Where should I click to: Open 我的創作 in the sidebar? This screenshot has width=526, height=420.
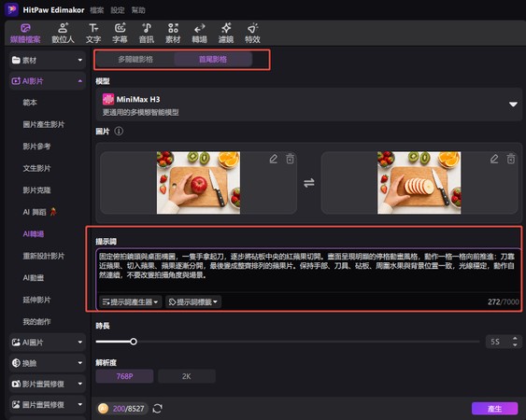click(36, 322)
